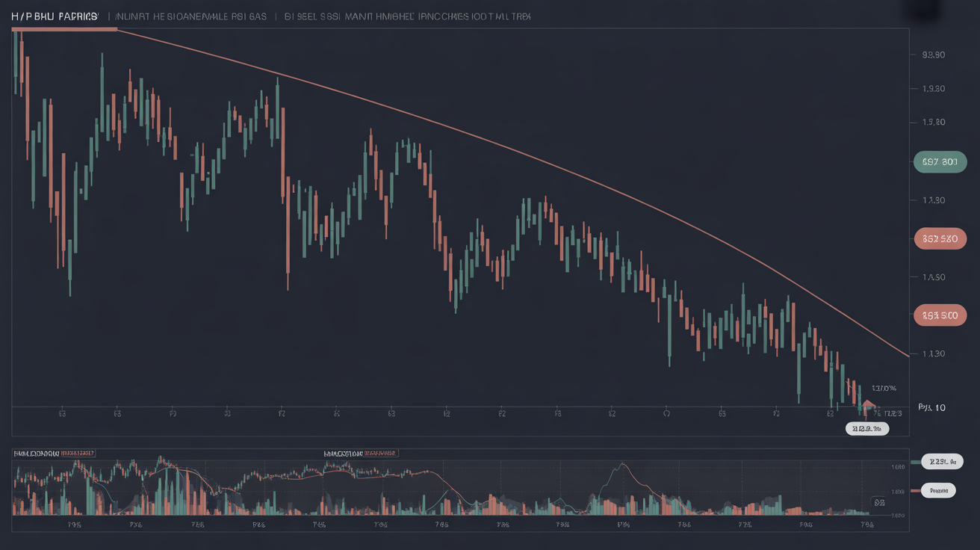Image resolution: width=980 pixels, height=550 pixels.
Task: Open the symbol title dropdown in the top-left
Action: (x=54, y=16)
